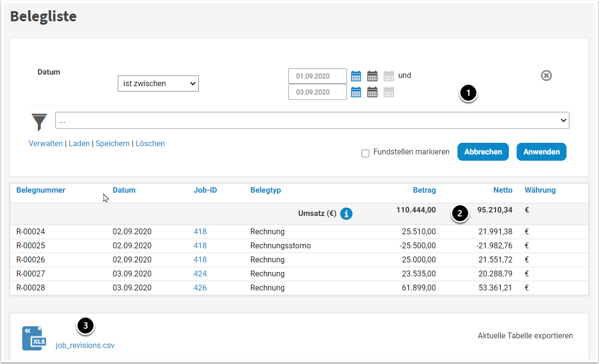Open blue calendar picker for start date

(356, 76)
